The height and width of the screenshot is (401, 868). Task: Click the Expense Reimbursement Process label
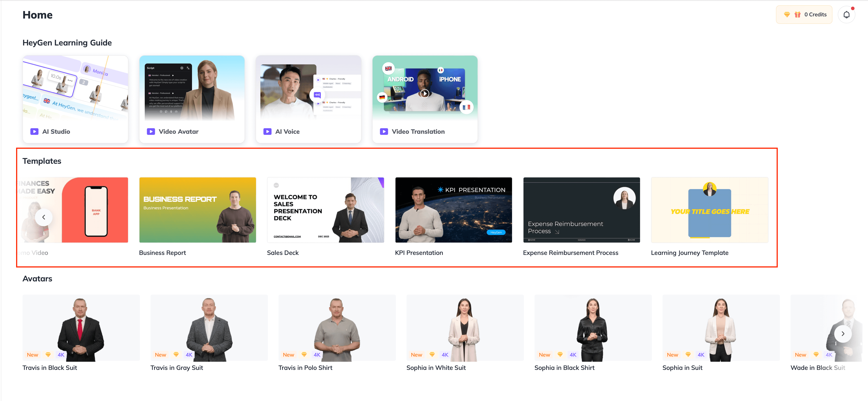click(571, 253)
